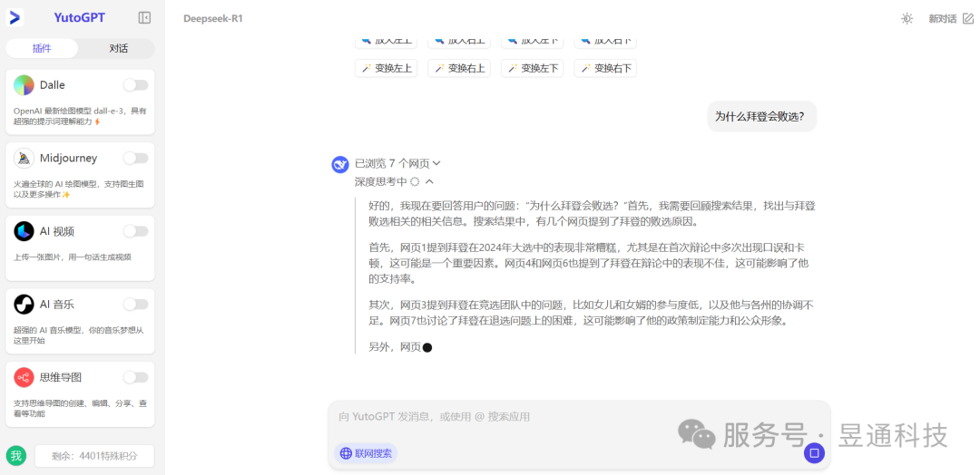Click the 剩余: 4401特殊积分 box
This screenshot has width=980, height=475.
click(94, 456)
